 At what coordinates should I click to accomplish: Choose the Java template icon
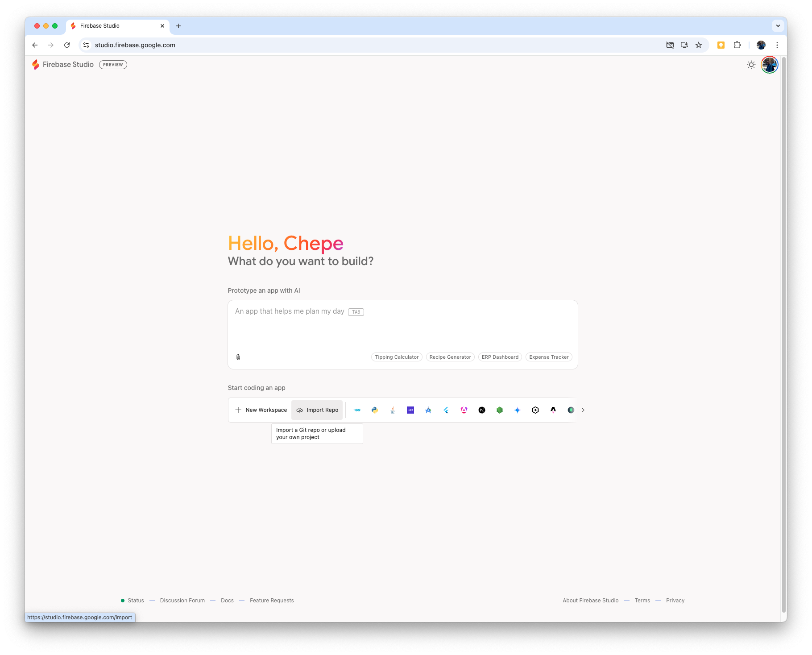[x=393, y=410]
